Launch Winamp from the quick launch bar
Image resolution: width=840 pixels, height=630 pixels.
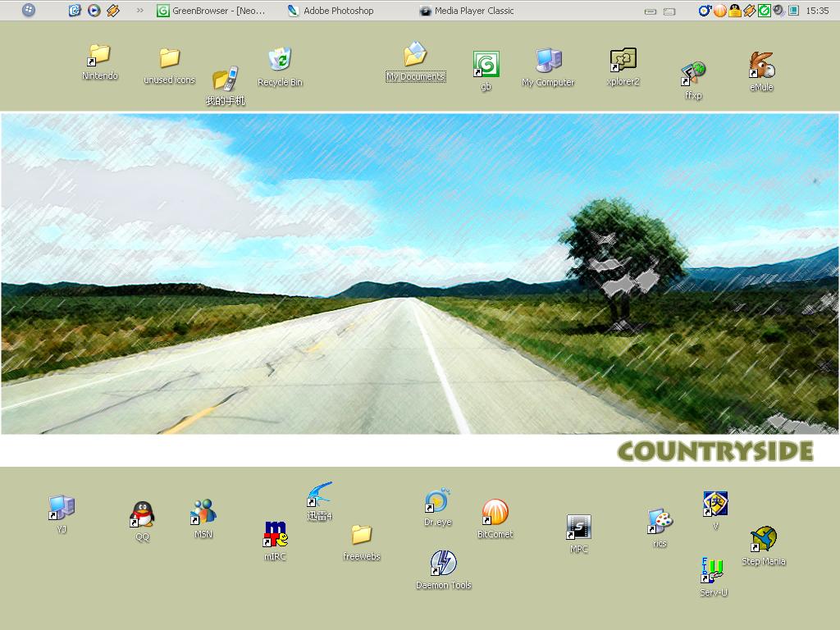[112, 11]
